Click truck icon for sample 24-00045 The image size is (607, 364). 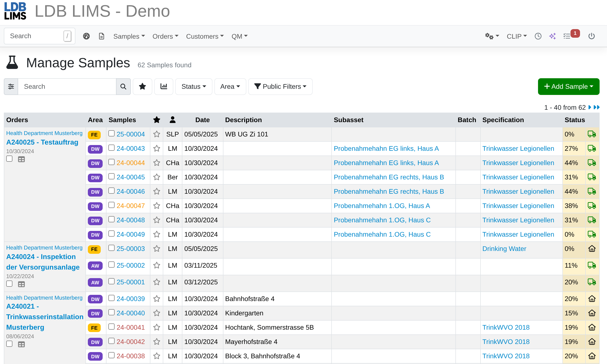click(592, 177)
